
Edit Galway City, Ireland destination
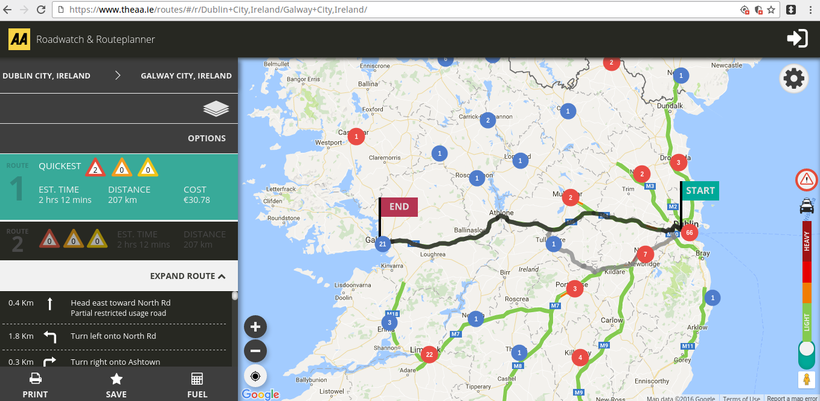click(x=186, y=76)
